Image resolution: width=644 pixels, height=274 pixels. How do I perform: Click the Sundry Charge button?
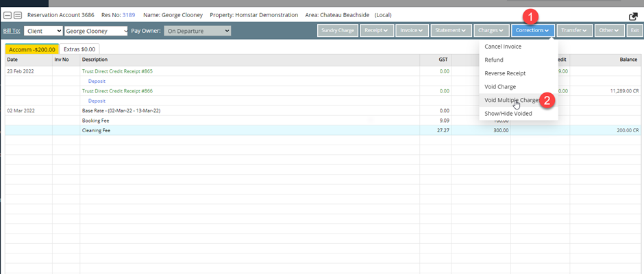[x=338, y=30]
